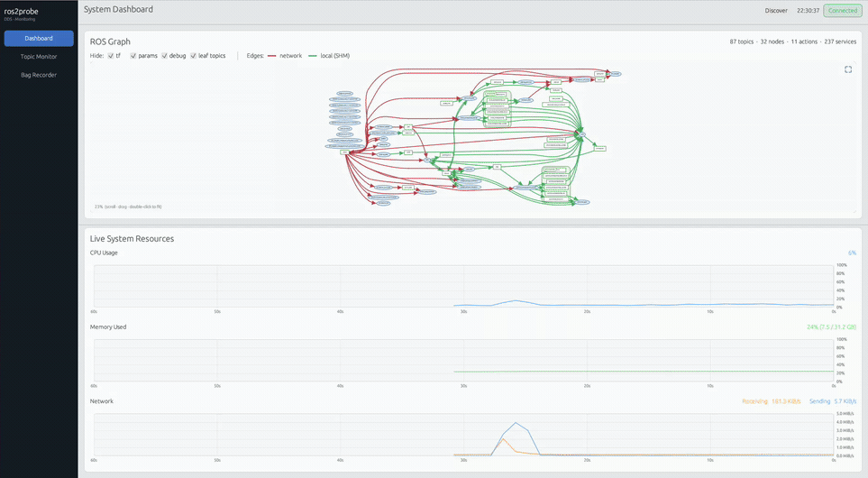Click the ROS Graph heading
This screenshot has height=478, width=868.
(110, 41)
